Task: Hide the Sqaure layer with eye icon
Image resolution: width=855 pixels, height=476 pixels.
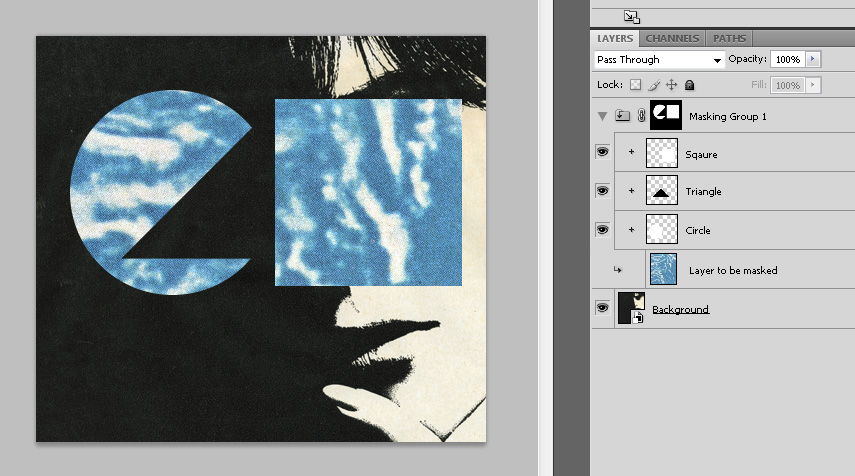Action: [602, 153]
